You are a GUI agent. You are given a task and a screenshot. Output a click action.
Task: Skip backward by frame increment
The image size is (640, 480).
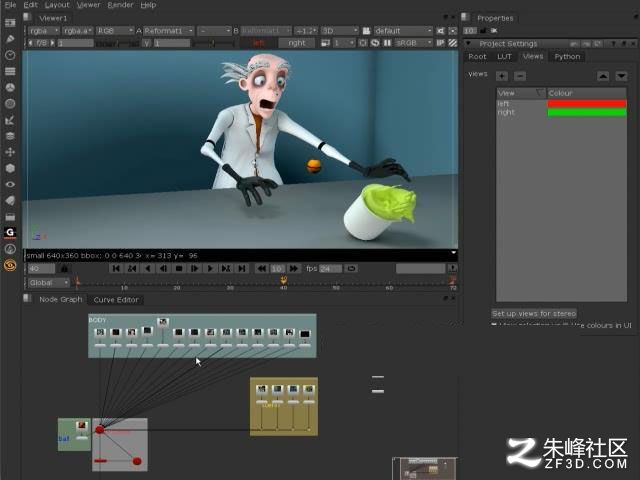point(261,268)
